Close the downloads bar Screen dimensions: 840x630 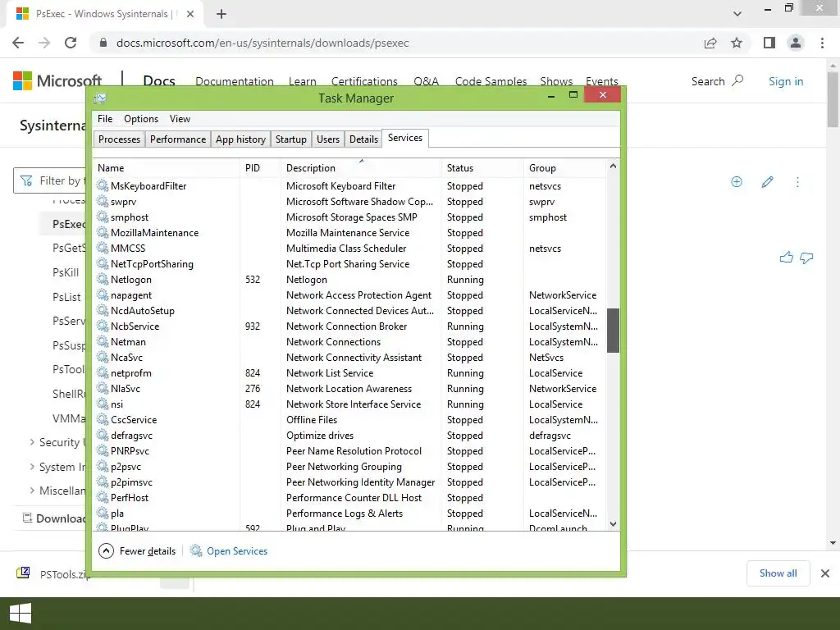[825, 573]
